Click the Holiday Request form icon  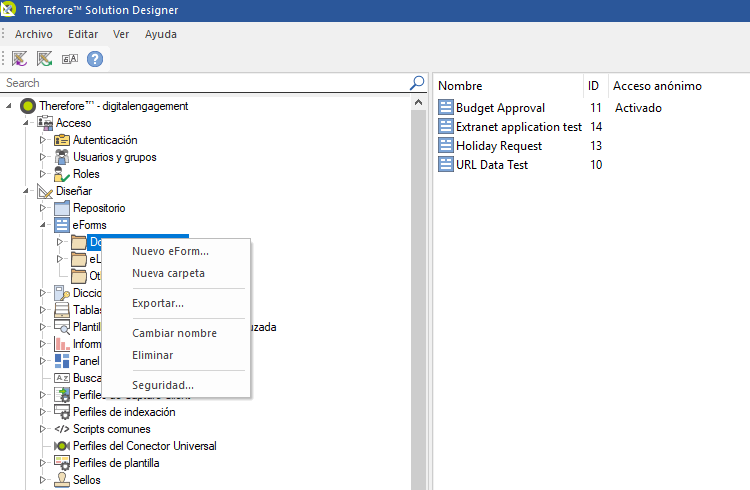(446, 146)
